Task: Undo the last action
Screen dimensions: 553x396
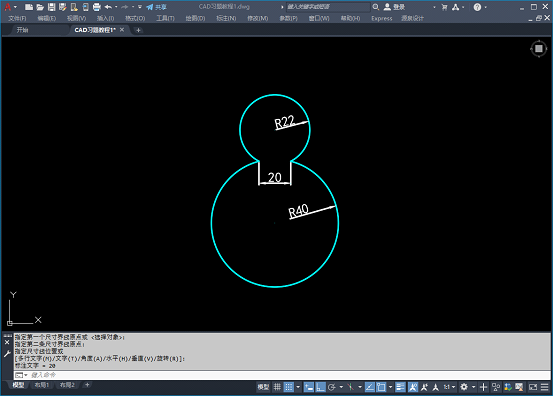Action: point(108,7)
